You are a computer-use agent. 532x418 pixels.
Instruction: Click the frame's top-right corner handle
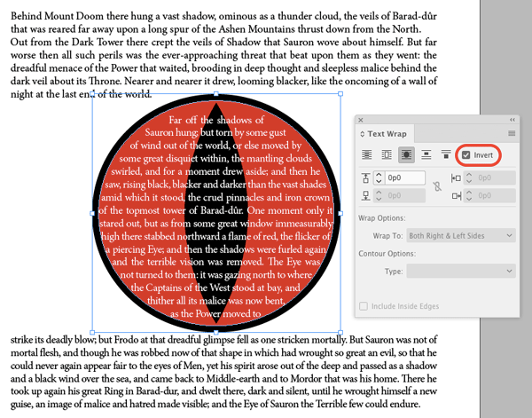340,94
